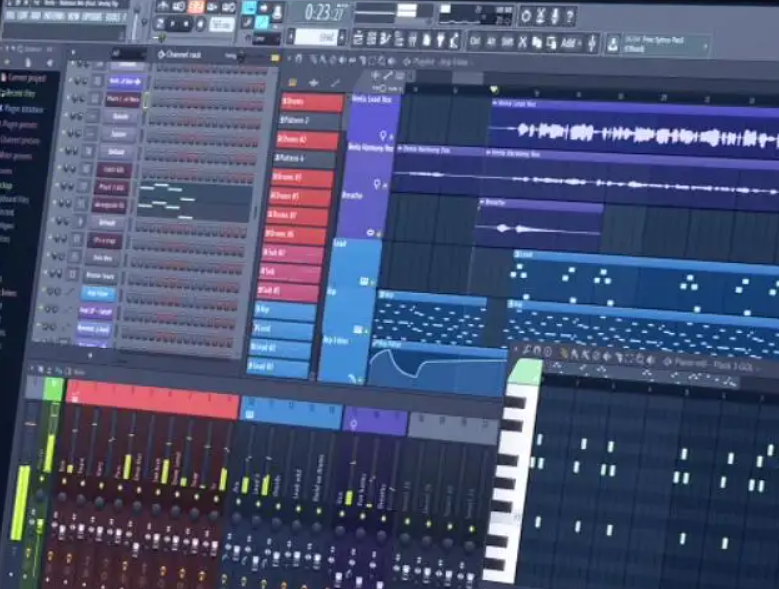Click the question mark help icon
Image resolution: width=779 pixels, height=589 pixels.
pos(570,17)
